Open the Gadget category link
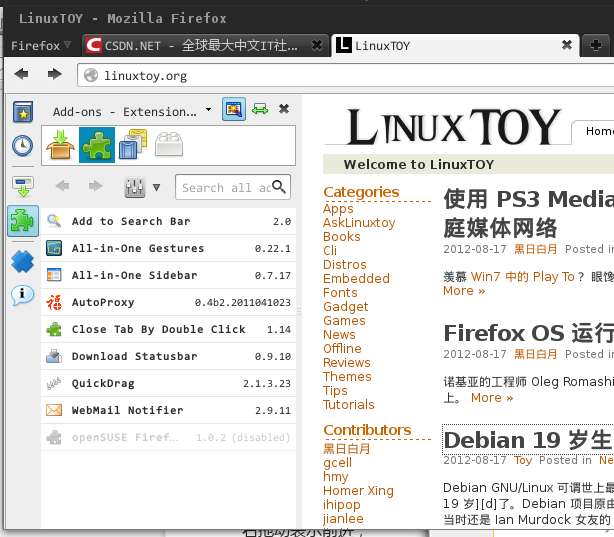614x537 pixels. coord(346,307)
